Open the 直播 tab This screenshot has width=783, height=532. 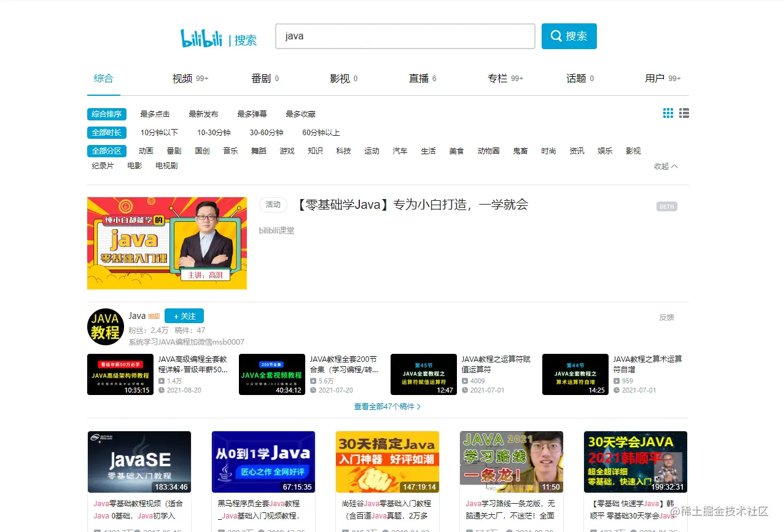coord(423,79)
